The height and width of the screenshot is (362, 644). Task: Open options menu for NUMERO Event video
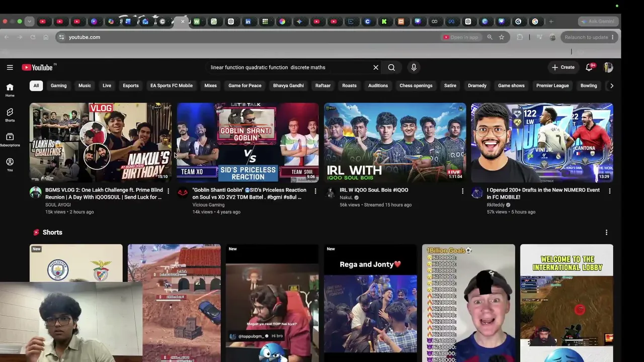609,191
